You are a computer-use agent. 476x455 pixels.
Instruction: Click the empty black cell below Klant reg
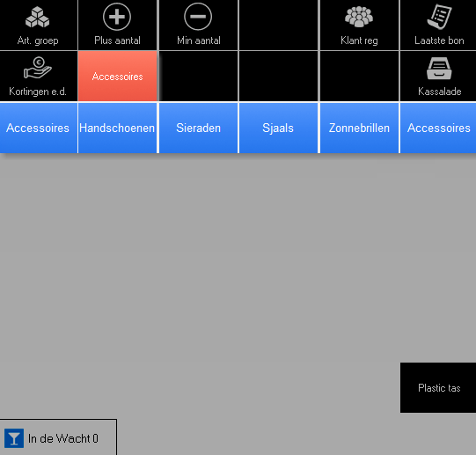[360, 76]
